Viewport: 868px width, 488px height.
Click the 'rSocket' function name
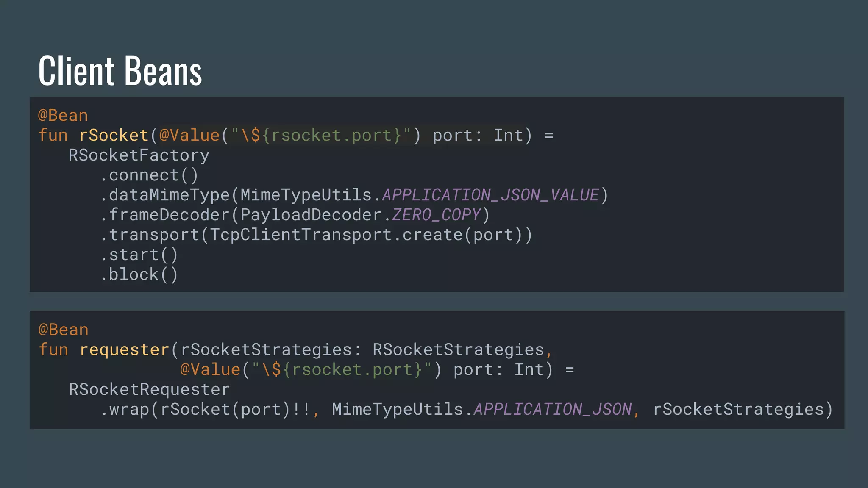tap(114, 135)
